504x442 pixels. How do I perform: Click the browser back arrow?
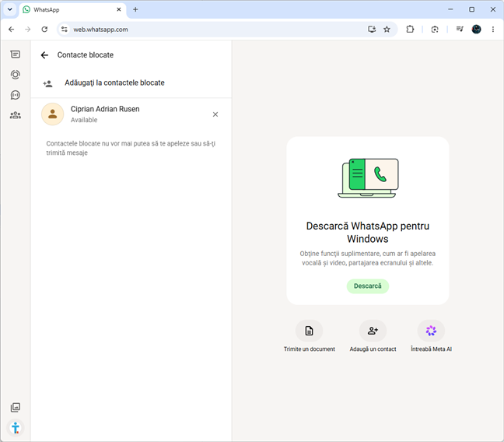[11, 30]
